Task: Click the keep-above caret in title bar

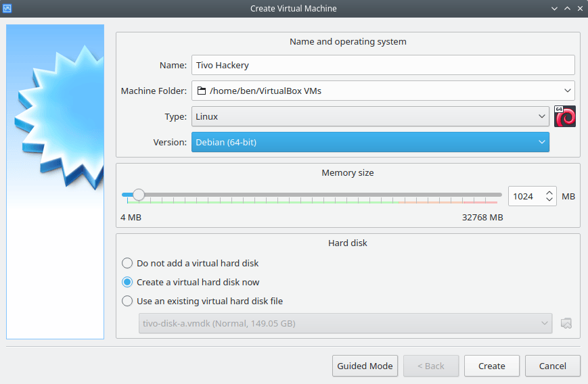Action: coord(568,8)
